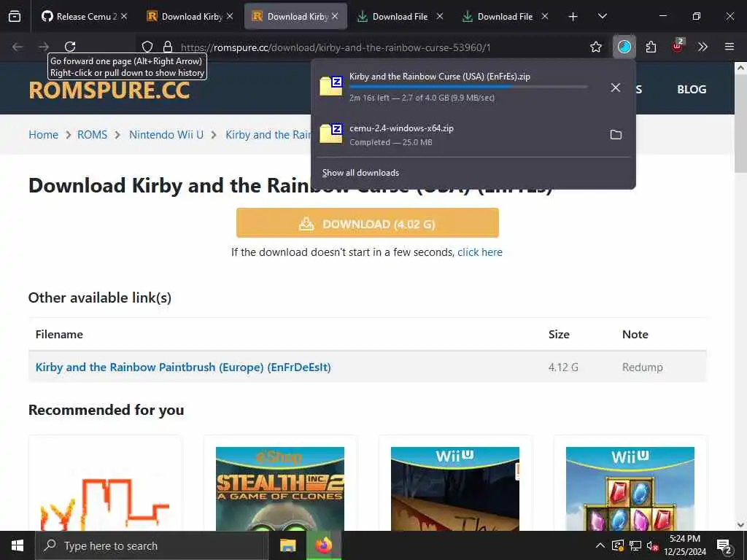Show cemu zip in folder
The image size is (747, 560).
tap(616, 135)
